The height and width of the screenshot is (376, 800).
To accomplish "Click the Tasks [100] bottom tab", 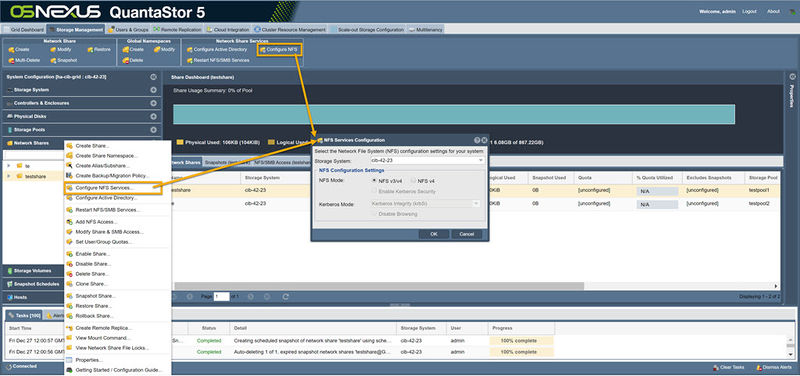I will (x=24, y=315).
